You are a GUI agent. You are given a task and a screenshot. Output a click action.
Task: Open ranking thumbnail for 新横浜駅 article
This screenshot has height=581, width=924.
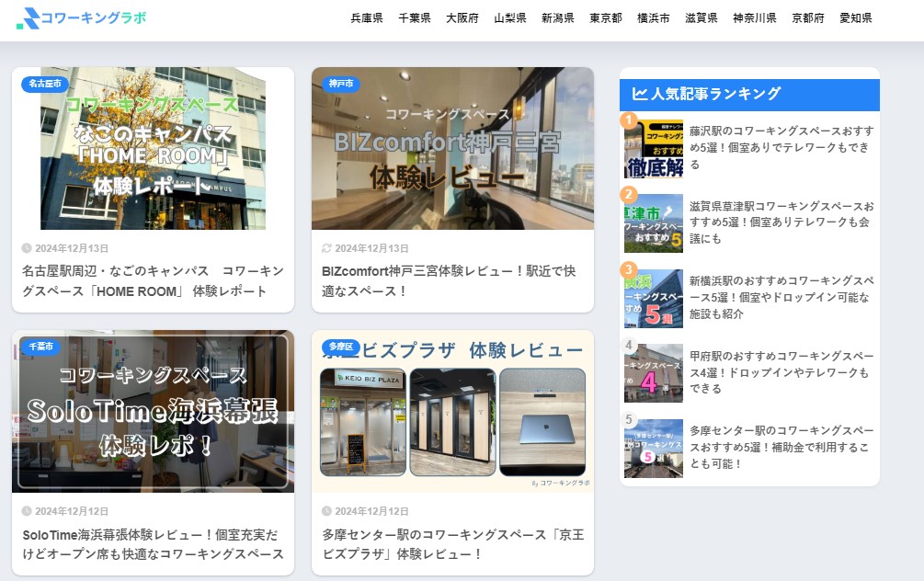(654, 299)
